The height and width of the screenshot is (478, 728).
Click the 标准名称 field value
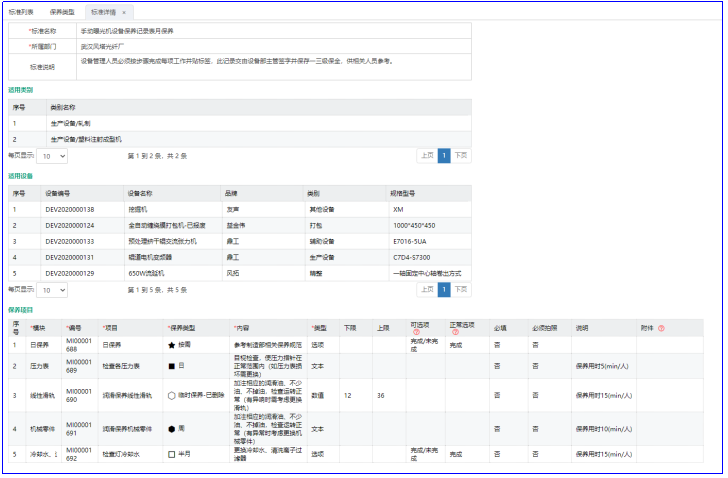coord(150,31)
